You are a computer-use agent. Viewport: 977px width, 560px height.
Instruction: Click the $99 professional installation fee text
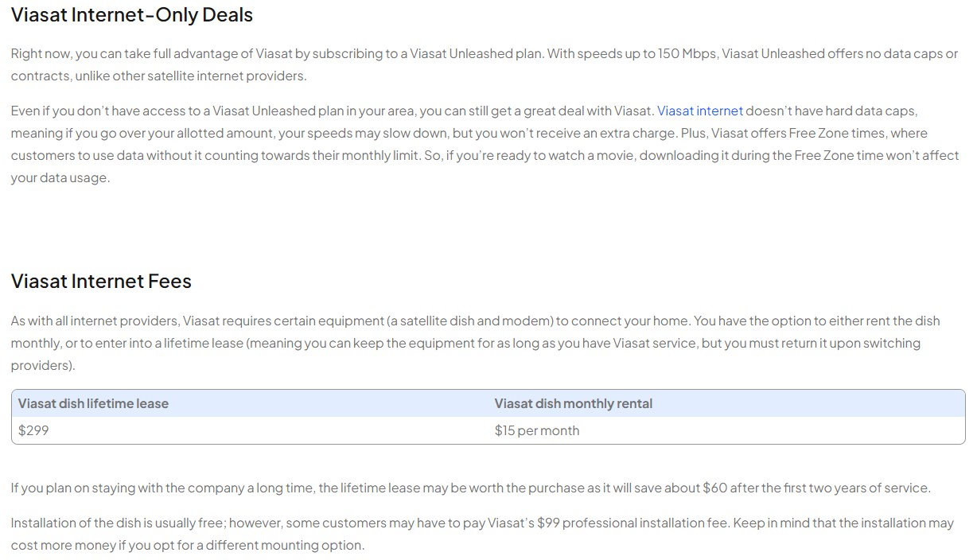tap(632, 523)
